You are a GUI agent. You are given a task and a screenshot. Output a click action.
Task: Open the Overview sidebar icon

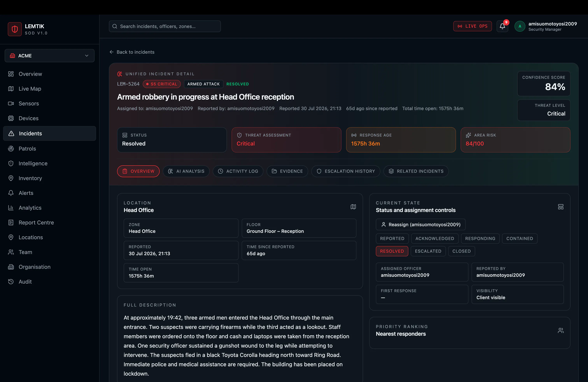pyautogui.click(x=11, y=74)
